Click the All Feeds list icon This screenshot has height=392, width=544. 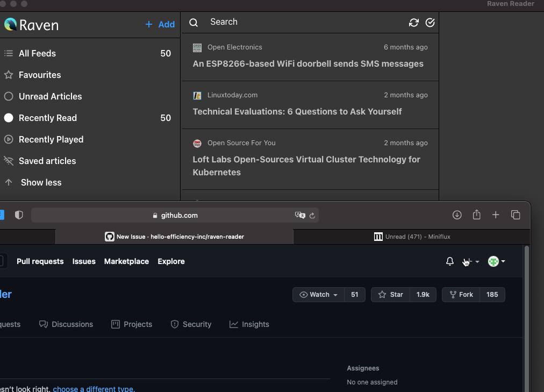coord(9,53)
